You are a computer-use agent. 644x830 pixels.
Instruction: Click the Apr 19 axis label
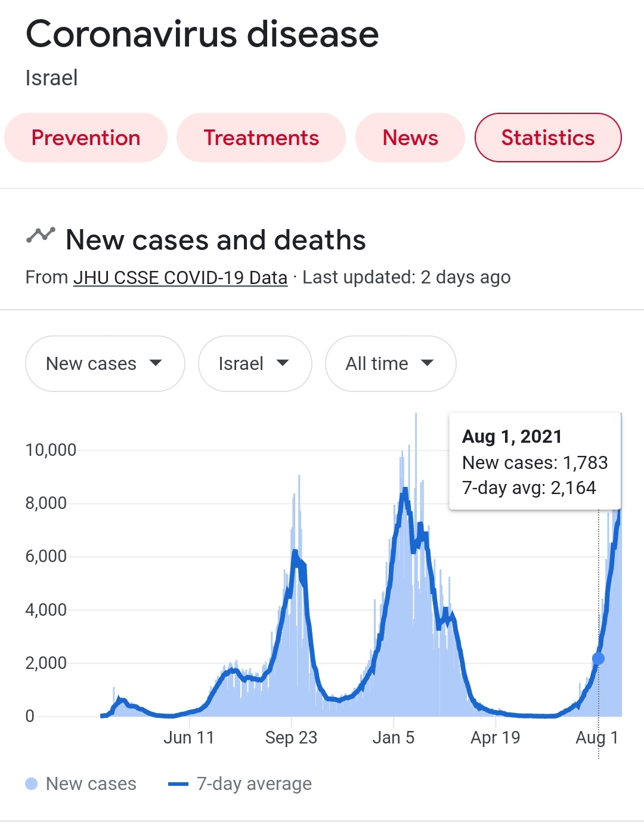pyautogui.click(x=495, y=738)
